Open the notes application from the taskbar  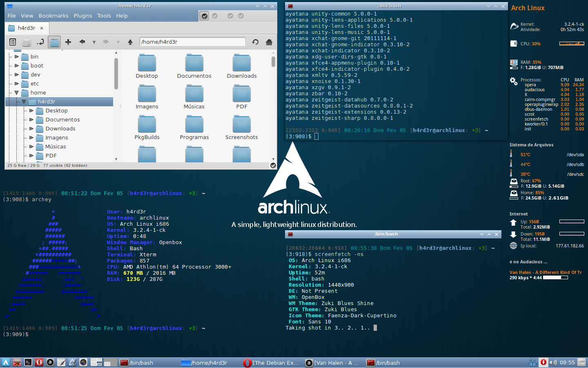click(61, 362)
